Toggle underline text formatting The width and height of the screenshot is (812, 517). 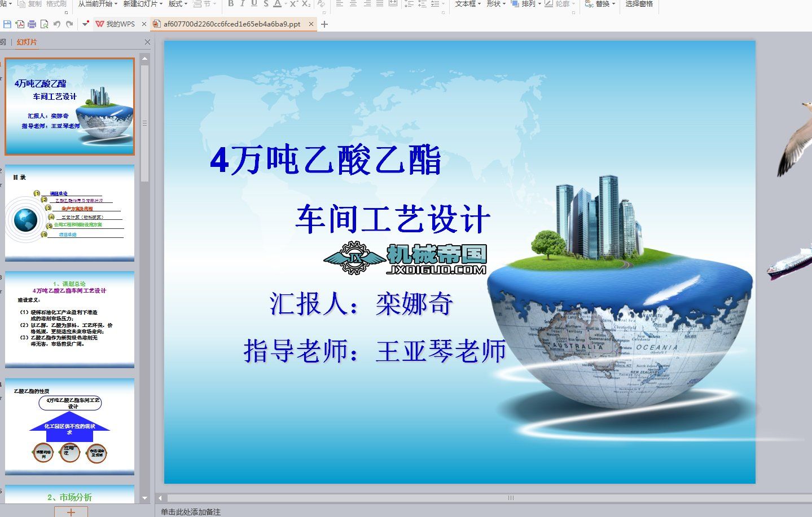[254, 3]
